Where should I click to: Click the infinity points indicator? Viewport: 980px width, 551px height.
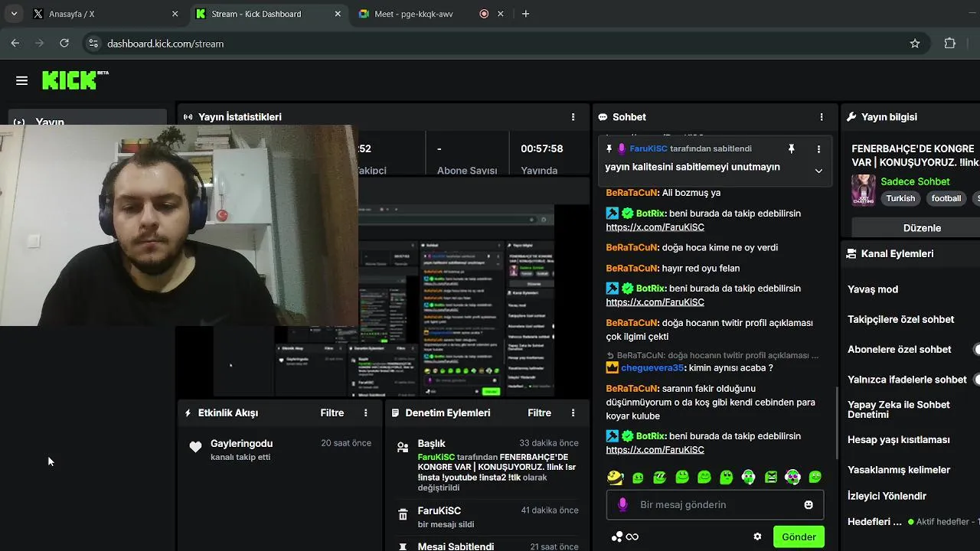click(632, 536)
